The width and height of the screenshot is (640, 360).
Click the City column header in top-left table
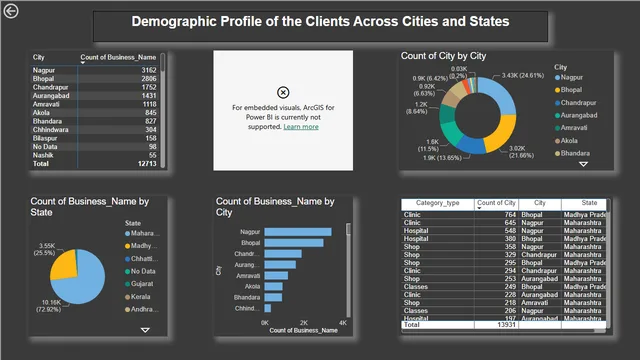[x=38, y=58]
